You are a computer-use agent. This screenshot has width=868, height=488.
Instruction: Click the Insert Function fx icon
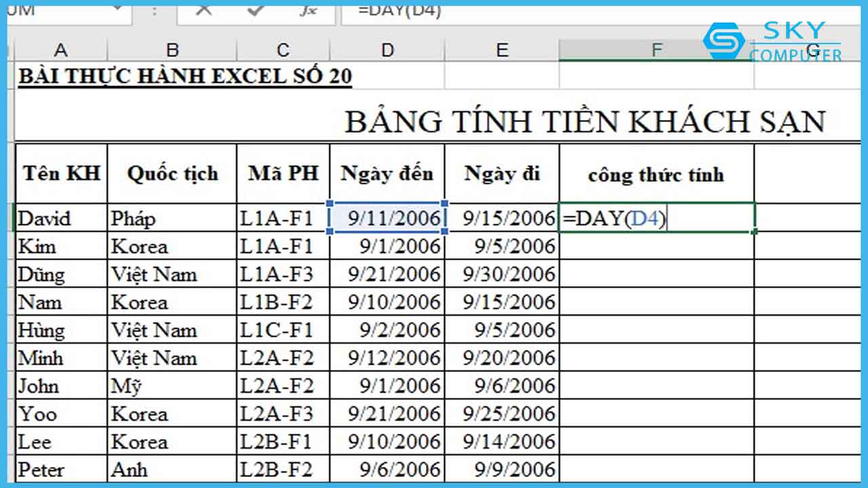coord(307,11)
